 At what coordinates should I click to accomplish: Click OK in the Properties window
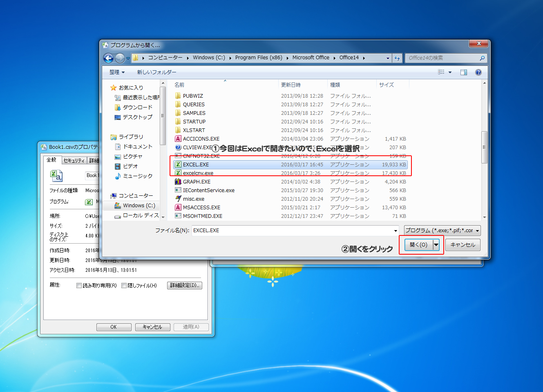114,327
